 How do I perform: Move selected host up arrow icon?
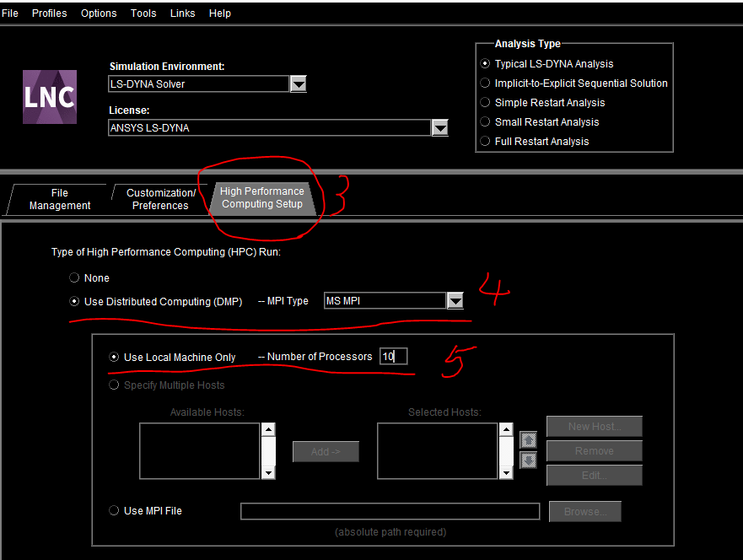[528, 440]
